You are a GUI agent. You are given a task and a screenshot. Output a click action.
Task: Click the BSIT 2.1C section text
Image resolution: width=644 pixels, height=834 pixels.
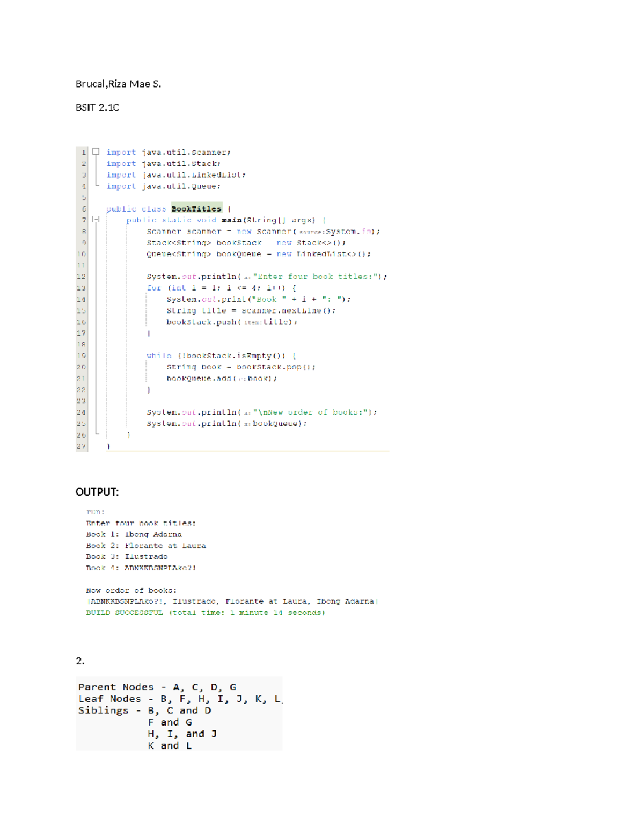pos(97,107)
